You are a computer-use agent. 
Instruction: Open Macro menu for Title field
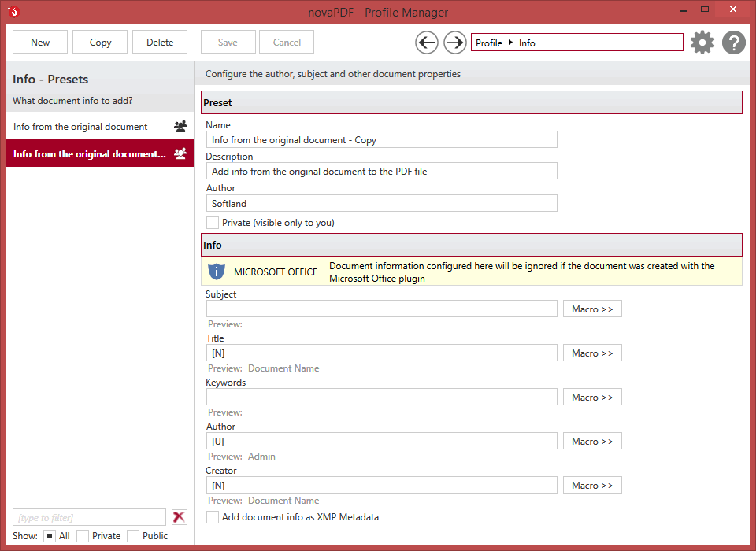point(592,353)
